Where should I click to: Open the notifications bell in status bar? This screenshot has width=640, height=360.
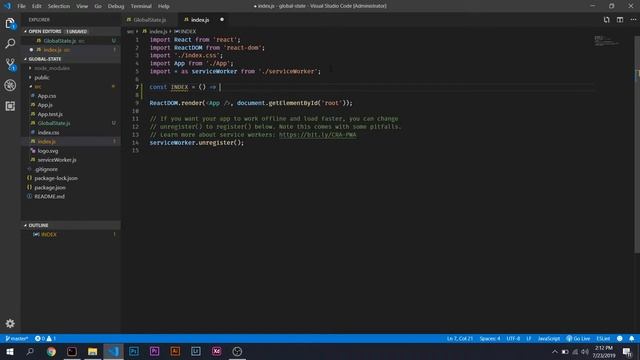point(631,338)
